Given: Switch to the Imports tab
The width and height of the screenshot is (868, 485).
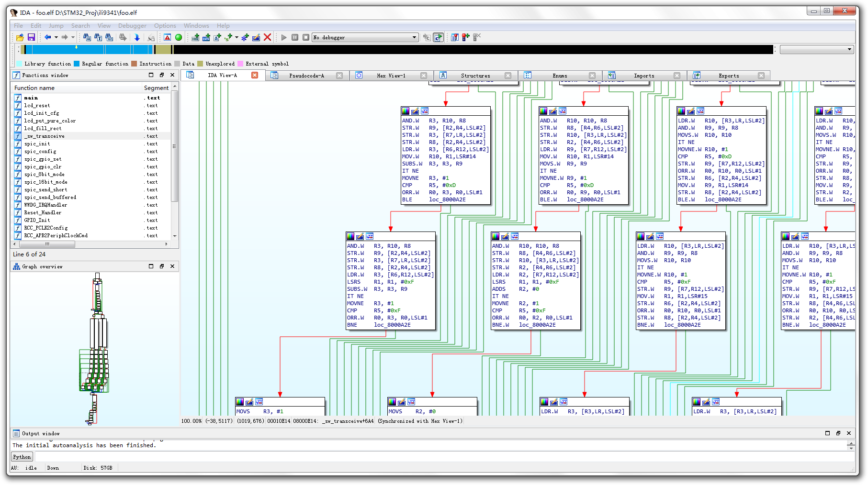Looking at the screenshot, I should click(x=644, y=76).
